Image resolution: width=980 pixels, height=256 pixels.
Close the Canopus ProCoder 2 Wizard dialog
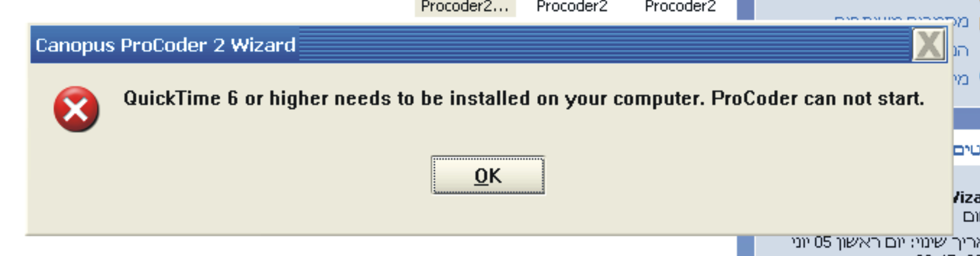pyautogui.click(x=928, y=45)
